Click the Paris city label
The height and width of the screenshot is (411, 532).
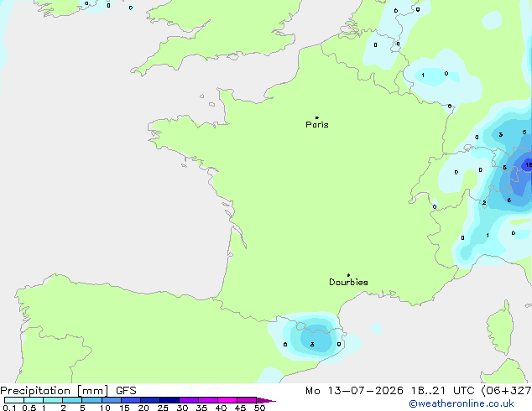(x=317, y=125)
